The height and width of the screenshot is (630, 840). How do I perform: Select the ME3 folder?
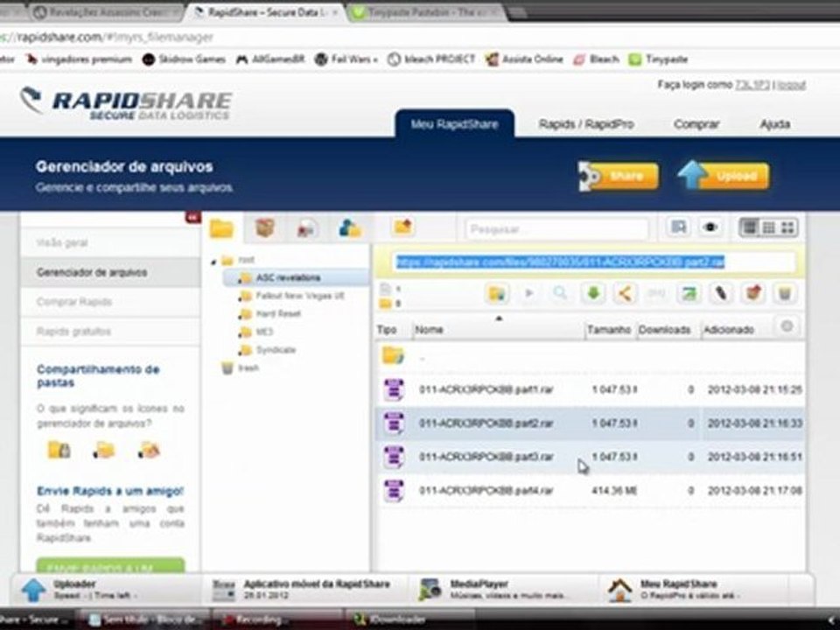(256, 332)
